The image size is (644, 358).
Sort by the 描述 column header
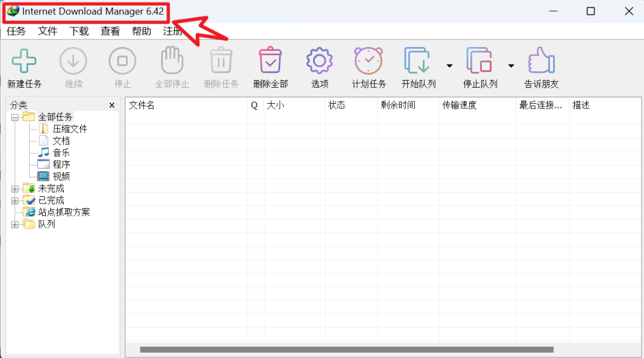click(x=605, y=105)
